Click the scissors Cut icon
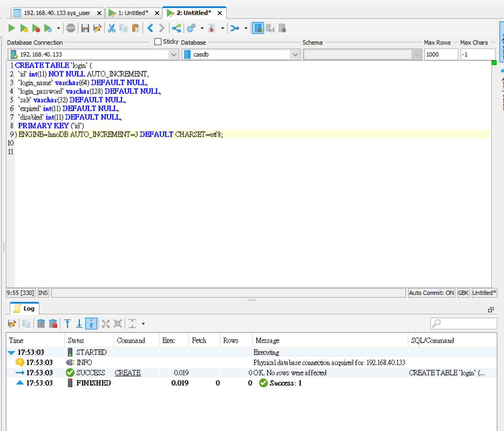Image resolution: width=504 pixels, height=431 pixels. point(111,28)
